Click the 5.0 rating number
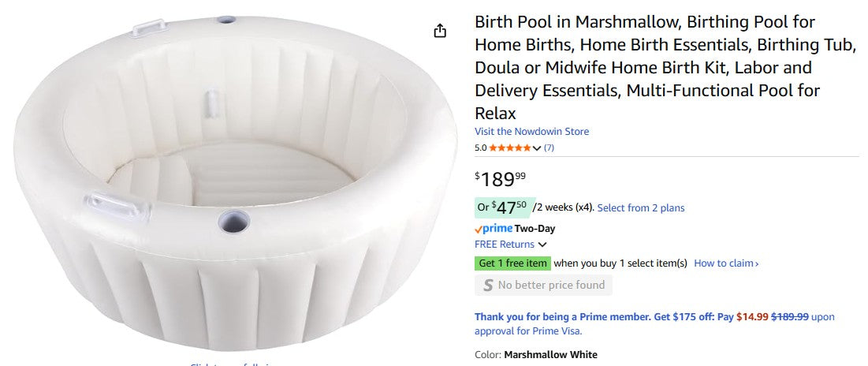Screen dimensions: 868x366 point(480,148)
